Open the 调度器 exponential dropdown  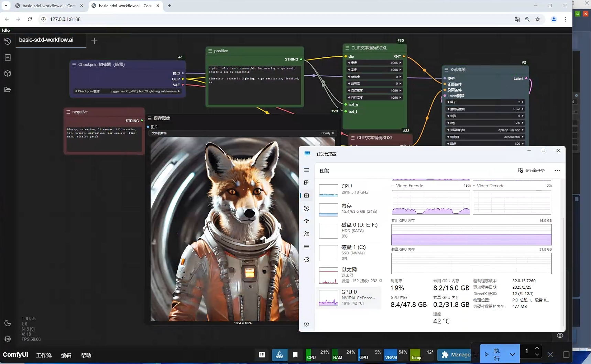pyautogui.click(x=485, y=137)
